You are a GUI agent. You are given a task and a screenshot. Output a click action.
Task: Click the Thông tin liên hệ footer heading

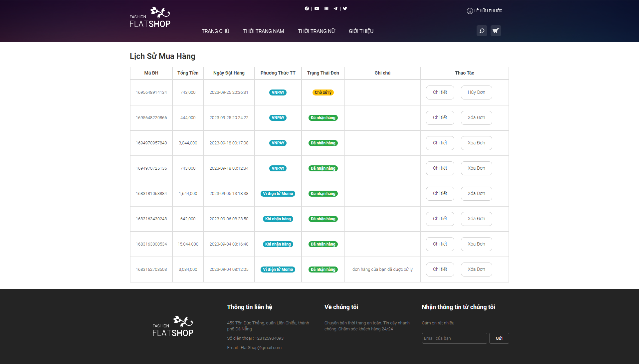(250, 307)
